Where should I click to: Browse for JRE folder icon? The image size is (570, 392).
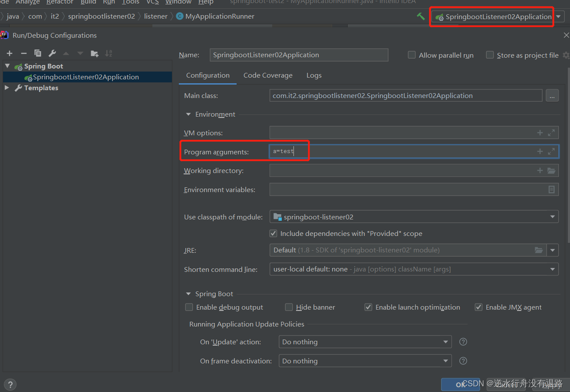pyautogui.click(x=539, y=250)
